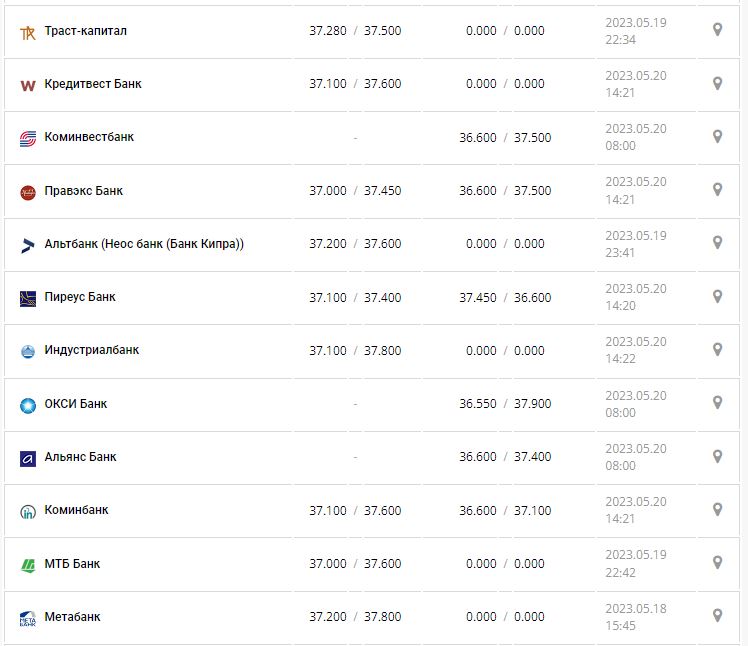Open Метабанк location pin icon

point(717,616)
